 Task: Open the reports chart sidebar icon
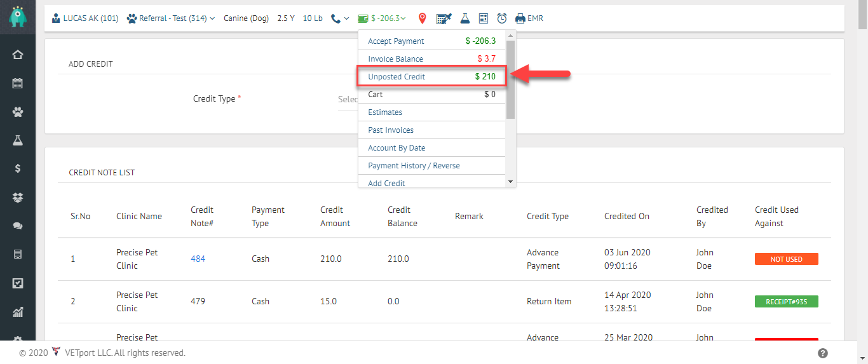coord(18,312)
